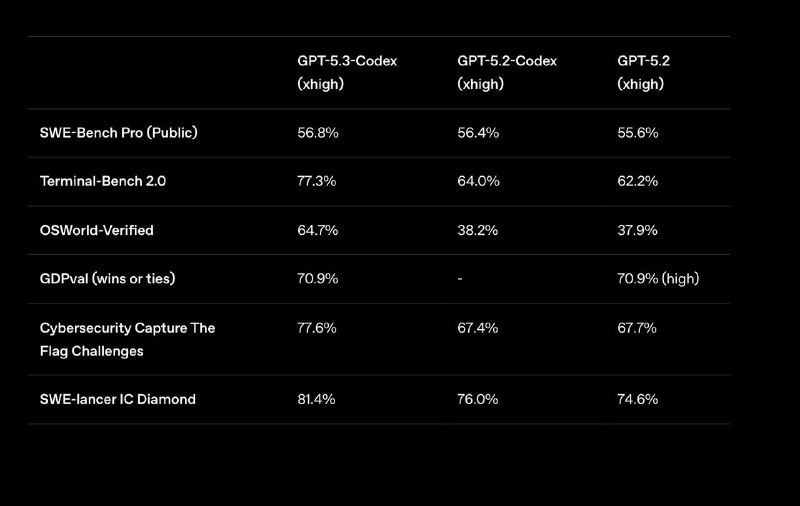Viewport: 800px width, 506px height.
Task: Click the GPT-5.3-Codex (xhigh) column header
Action: pos(347,73)
